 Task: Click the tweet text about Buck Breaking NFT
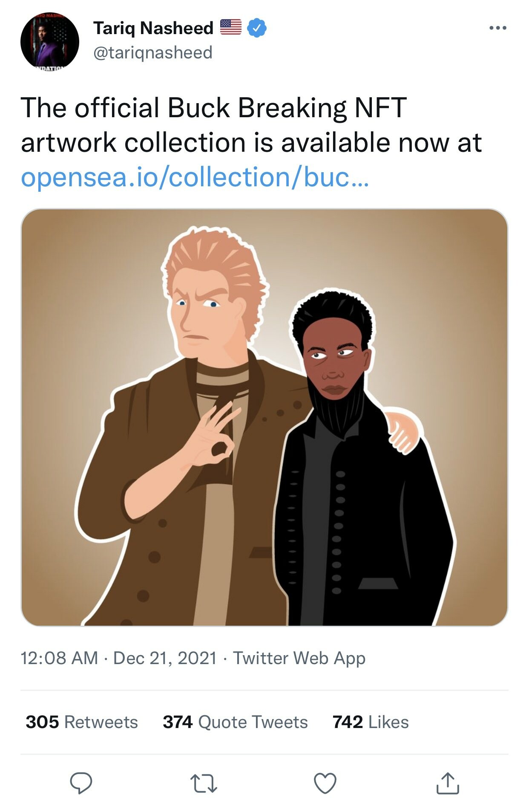(251, 124)
